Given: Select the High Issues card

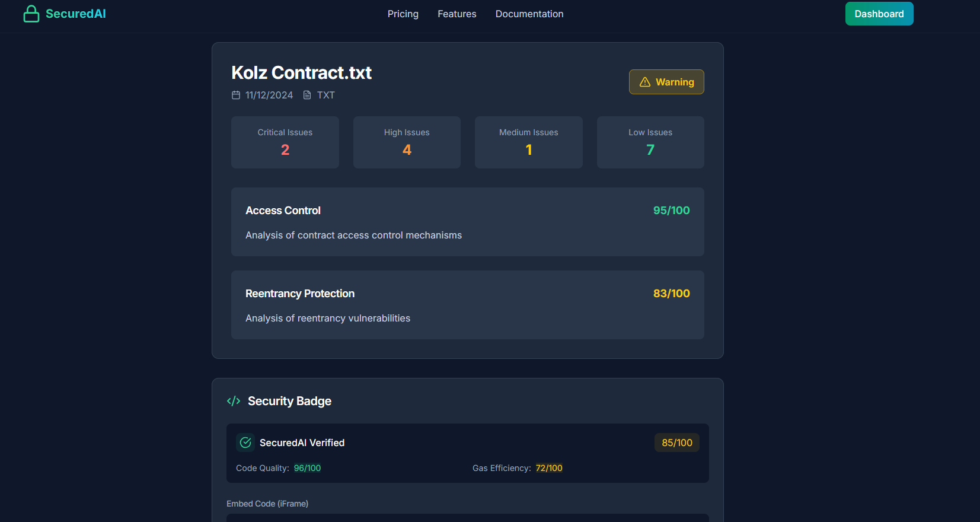Looking at the screenshot, I should pos(407,142).
